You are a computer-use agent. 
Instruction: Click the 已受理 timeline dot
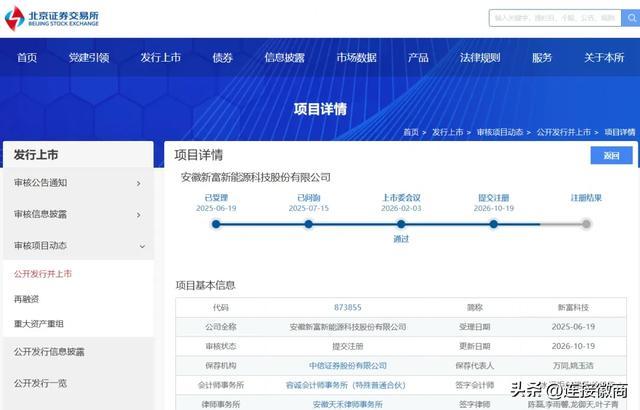click(x=216, y=224)
